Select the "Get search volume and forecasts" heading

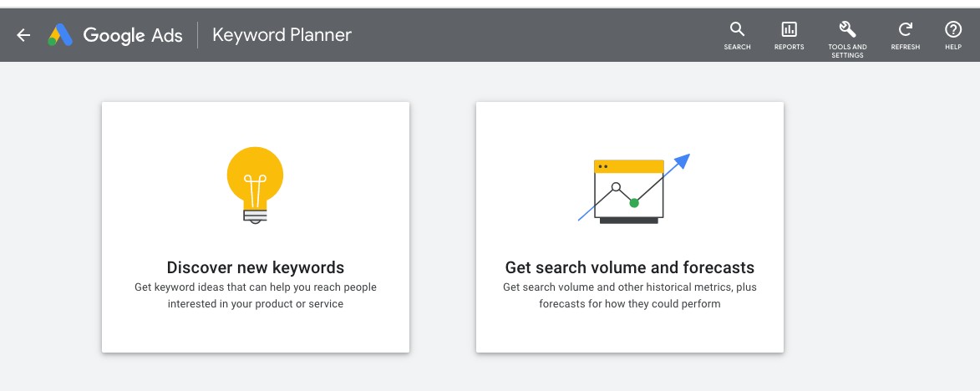tap(630, 267)
